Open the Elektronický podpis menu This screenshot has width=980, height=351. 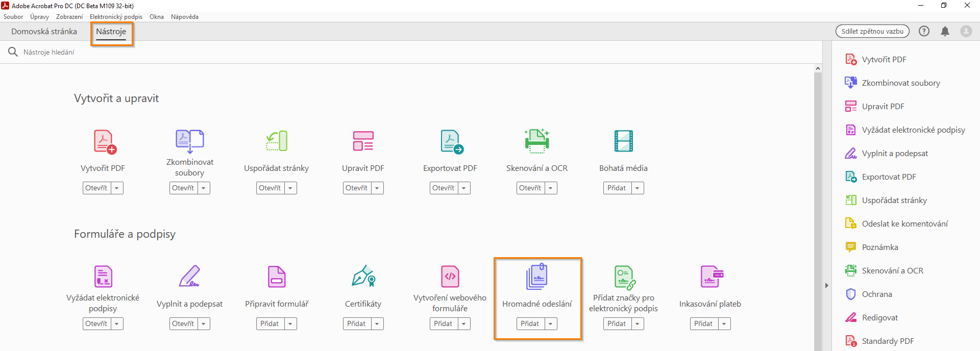tap(116, 17)
